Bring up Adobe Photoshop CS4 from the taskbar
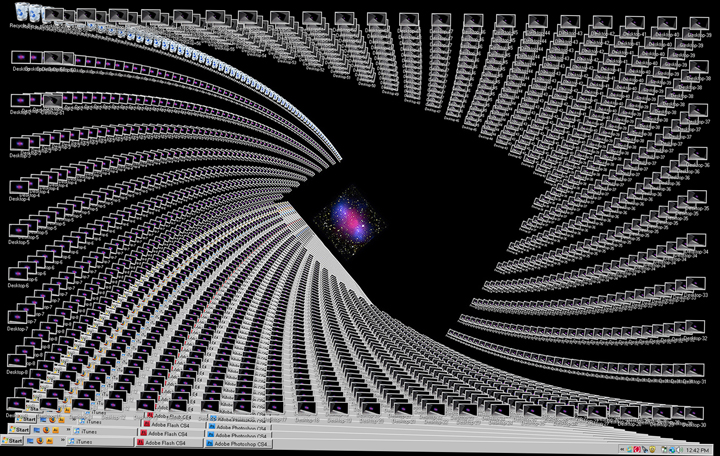This screenshot has height=456, width=720. [238, 443]
